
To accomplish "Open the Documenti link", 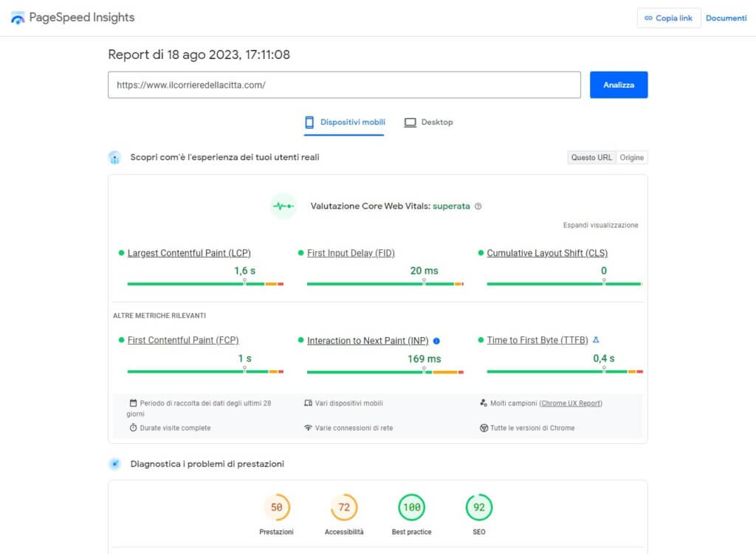I will pyautogui.click(x=726, y=18).
